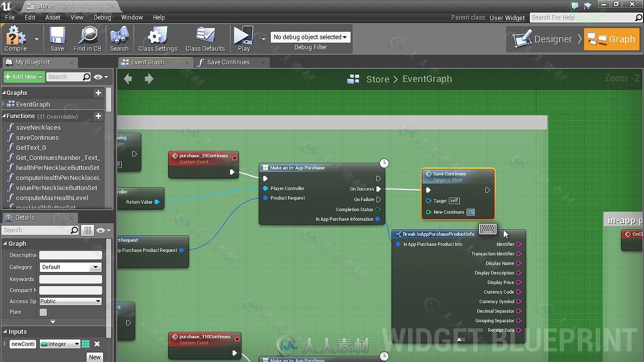Collapse the Functions section
Viewport: 644px width, 362px height.
tap(4, 116)
